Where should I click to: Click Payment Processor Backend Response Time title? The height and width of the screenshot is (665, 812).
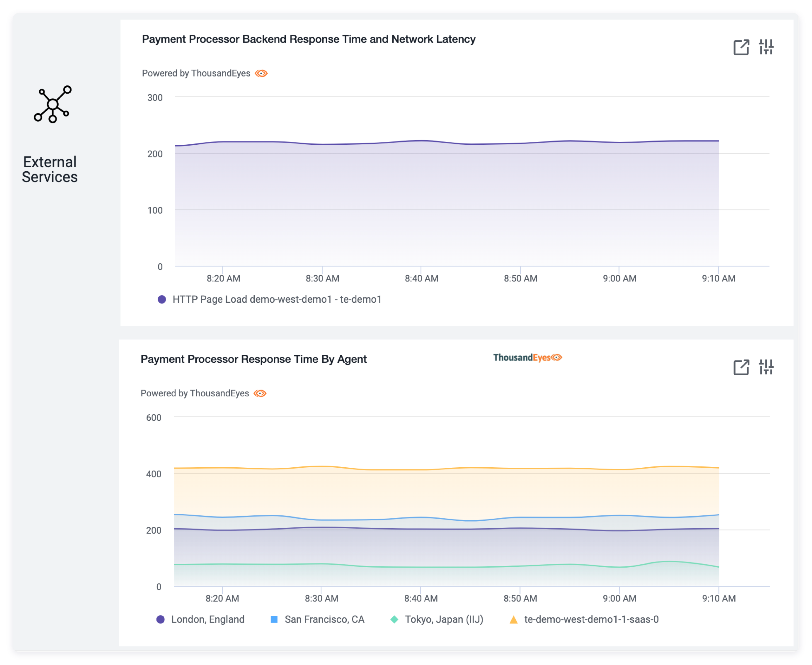coord(309,39)
